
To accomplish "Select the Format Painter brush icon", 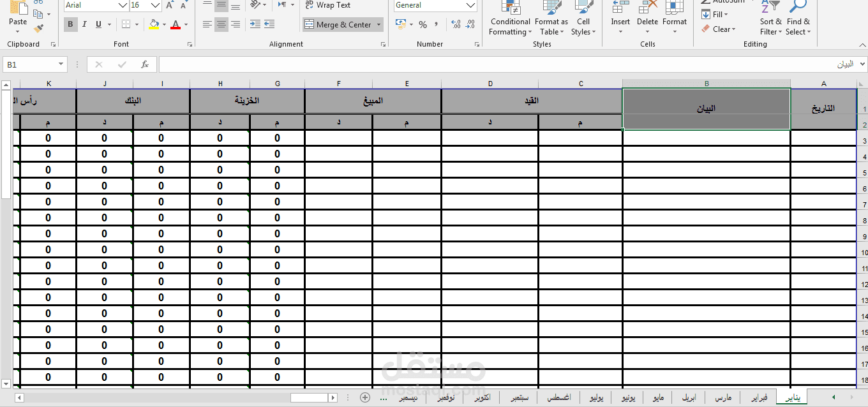I will click(38, 28).
